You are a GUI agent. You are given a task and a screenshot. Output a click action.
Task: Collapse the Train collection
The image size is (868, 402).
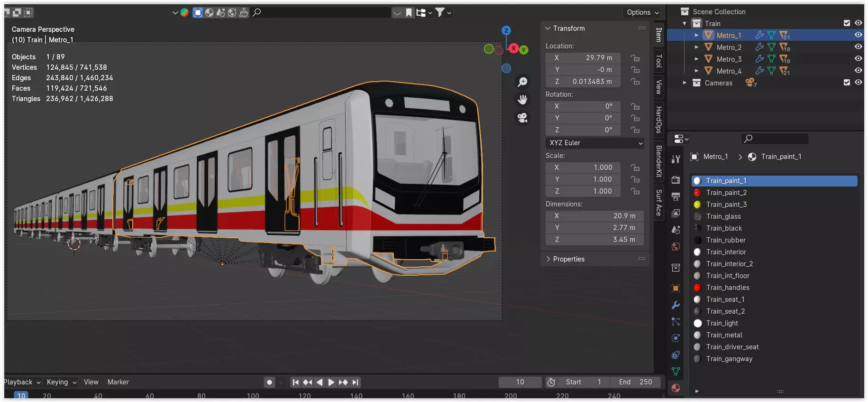[x=685, y=23]
